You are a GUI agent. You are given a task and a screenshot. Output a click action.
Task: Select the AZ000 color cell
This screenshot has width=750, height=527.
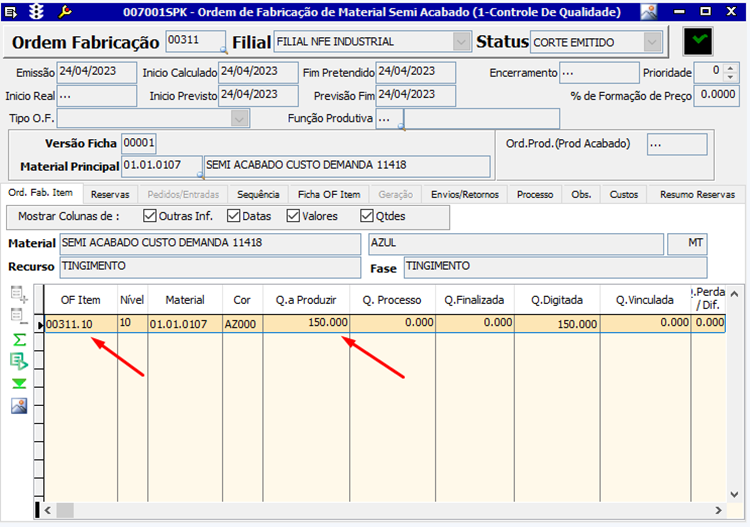(243, 324)
